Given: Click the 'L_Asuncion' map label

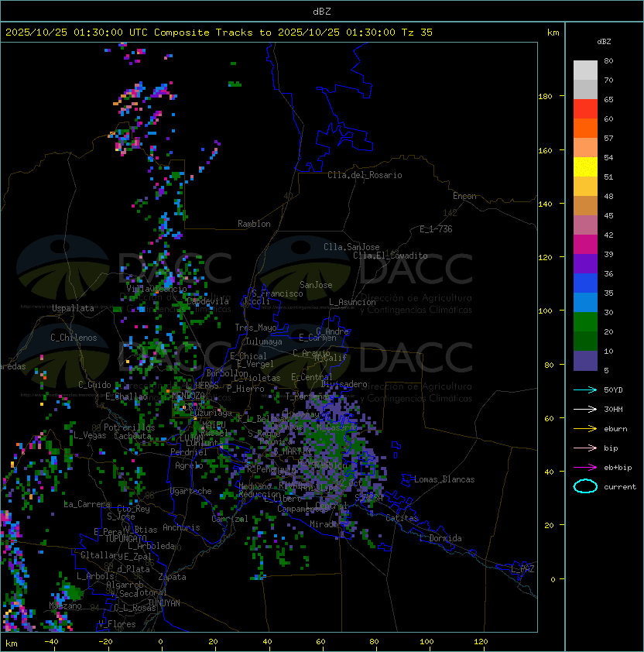Looking at the screenshot, I should pos(352,302).
